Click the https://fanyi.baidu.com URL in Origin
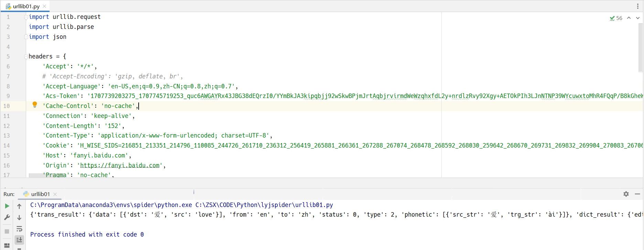Viewport: 644px width, 250px height. tap(120, 165)
